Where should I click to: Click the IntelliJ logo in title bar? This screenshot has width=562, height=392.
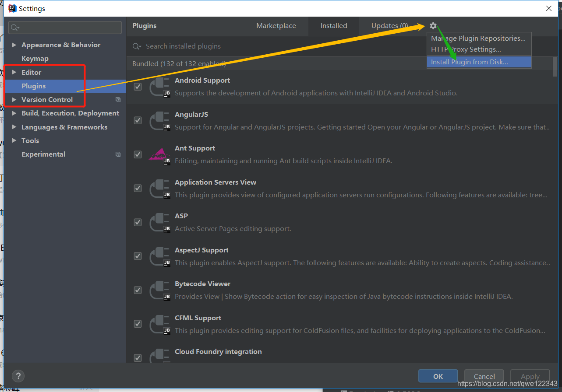(12, 8)
